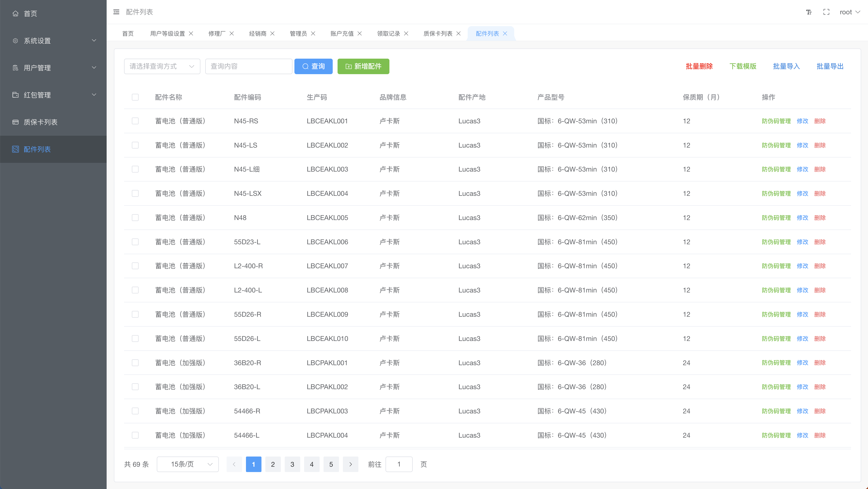Click the warranty card list icon
This screenshot has height=489, width=868.
pos(15,122)
